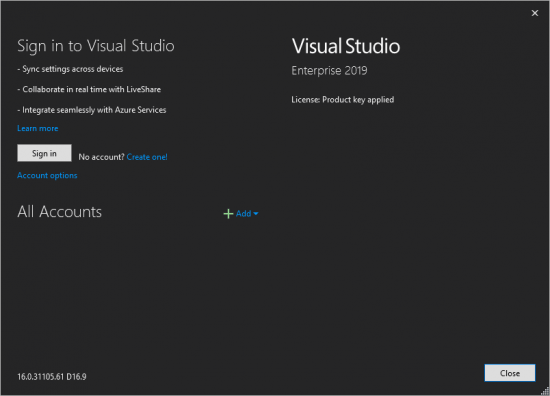Click Collaborate in real time with LiveShare text

pyautogui.click(x=89, y=89)
